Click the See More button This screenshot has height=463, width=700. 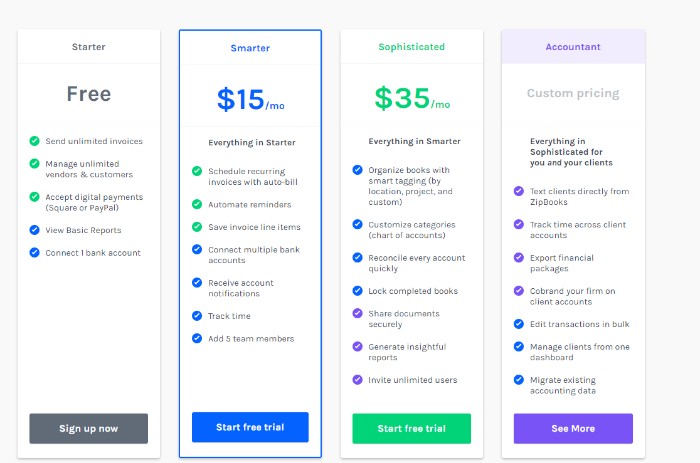(573, 428)
